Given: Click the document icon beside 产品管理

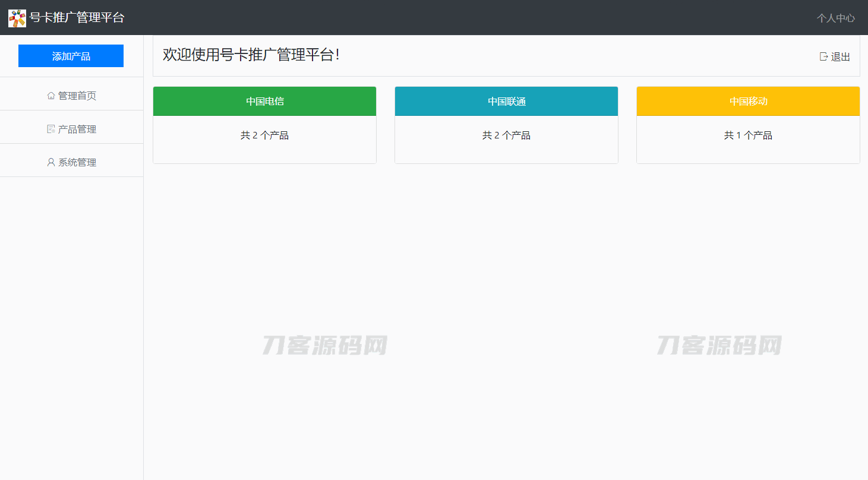Looking at the screenshot, I should [x=51, y=129].
